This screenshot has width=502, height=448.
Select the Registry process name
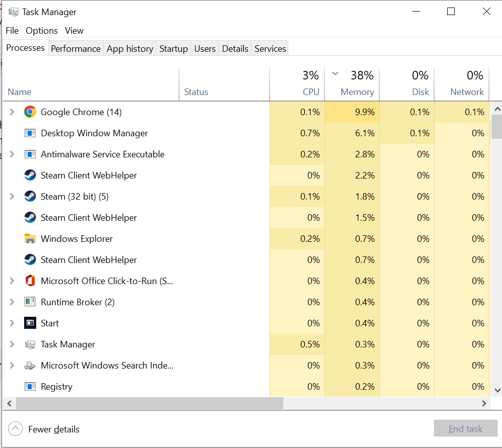(56, 387)
